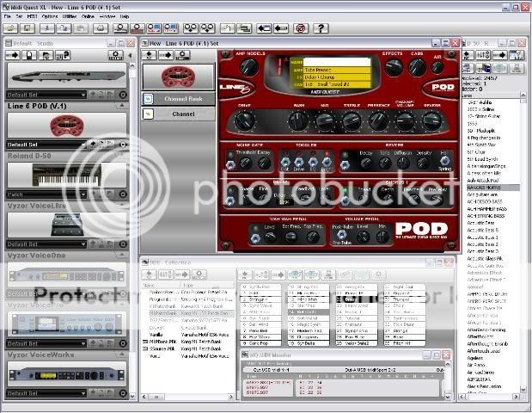The width and height of the screenshot is (532, 413).
Task: Click the Open folder icon in main toolbar
Action: click(x=11, y=28)
